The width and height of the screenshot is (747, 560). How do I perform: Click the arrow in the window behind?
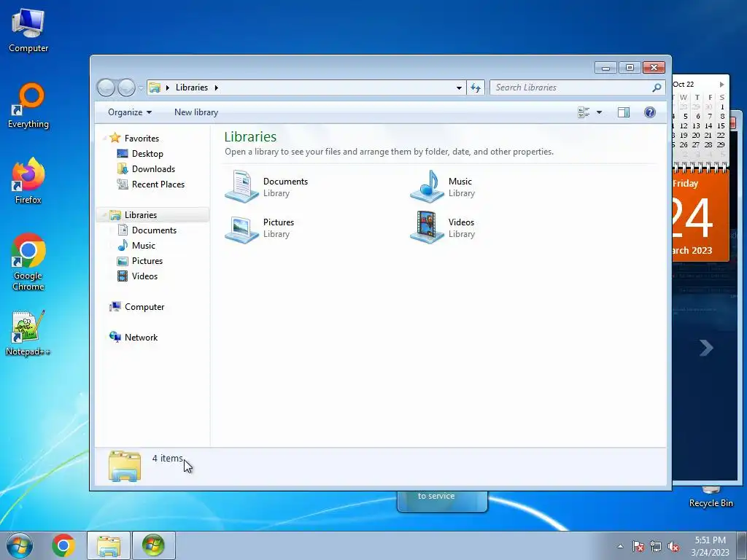(x=706, y=348)
